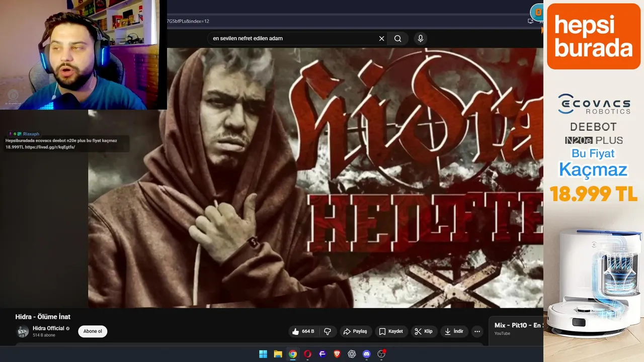Switch to Google Chrome on taskbar

[292, 354]
